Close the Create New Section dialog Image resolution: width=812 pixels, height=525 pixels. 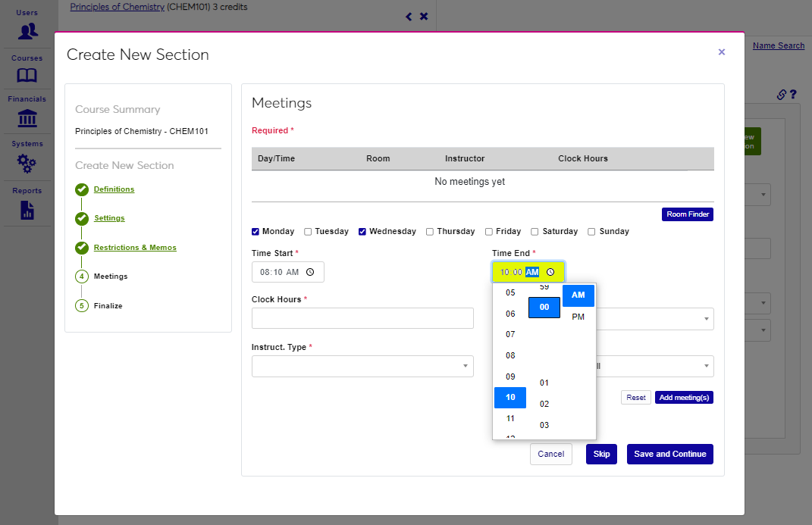click(x=721, y=52)
